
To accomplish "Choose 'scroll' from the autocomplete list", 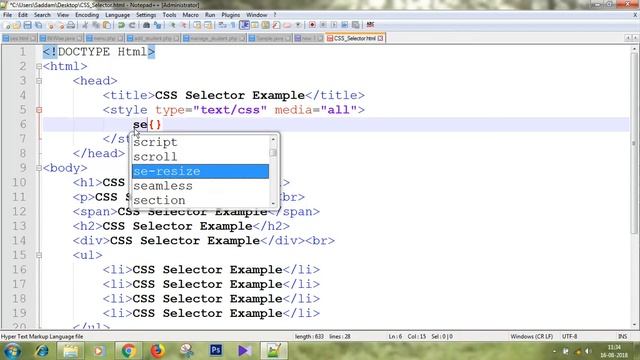I will click(200, 157).
